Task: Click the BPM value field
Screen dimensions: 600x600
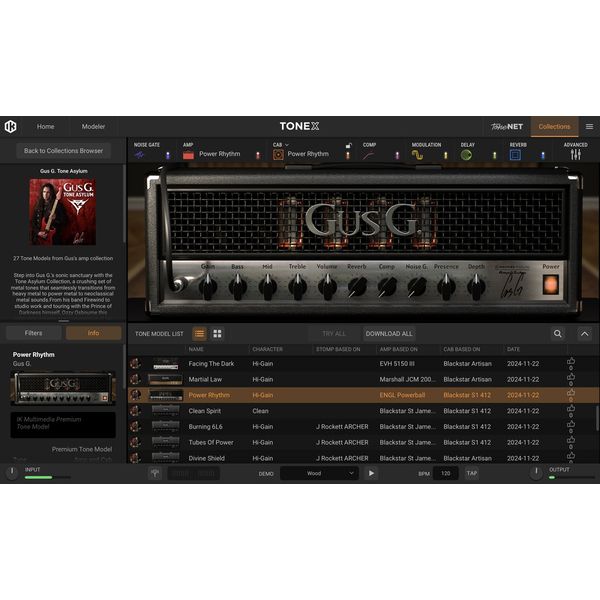Action: (445, 473)
